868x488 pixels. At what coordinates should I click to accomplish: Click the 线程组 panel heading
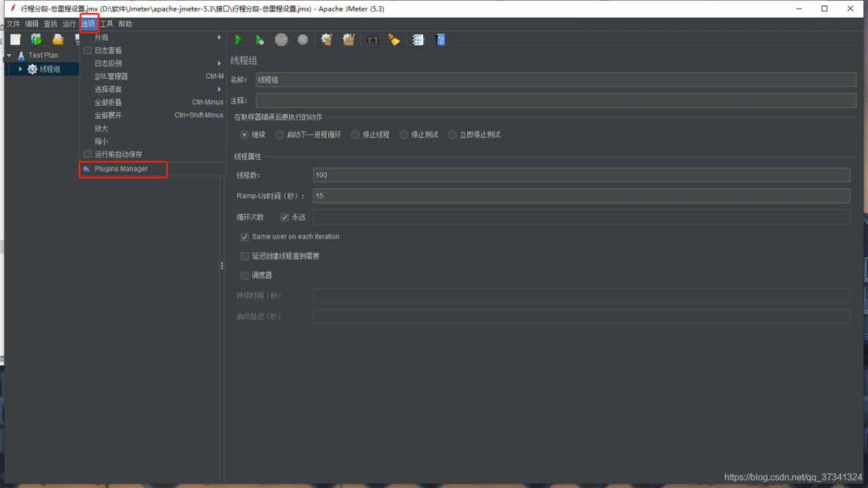point(244,60)
